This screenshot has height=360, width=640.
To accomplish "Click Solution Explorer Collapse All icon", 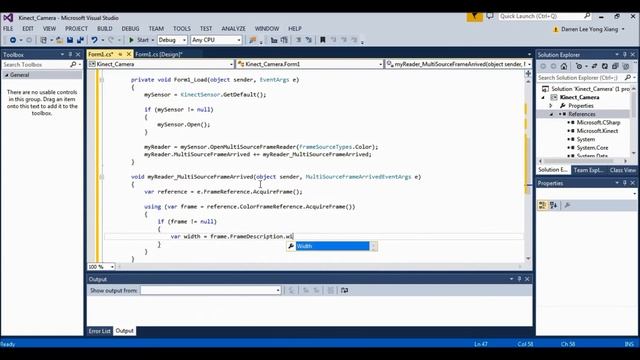I will click(615, 66).
